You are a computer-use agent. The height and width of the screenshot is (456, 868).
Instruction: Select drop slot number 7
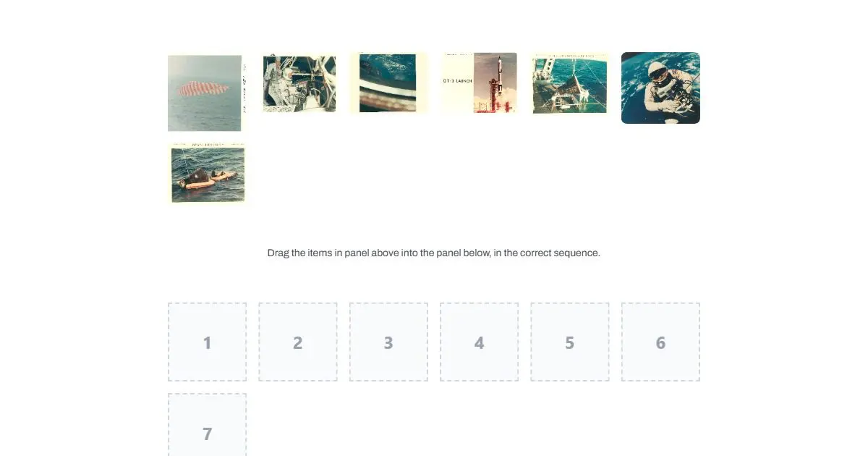[208, 425]
